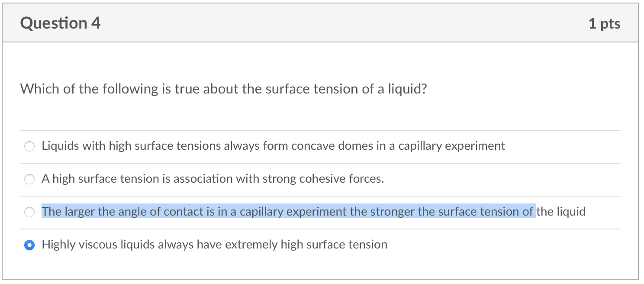644x284 pixels.
Task: Click the answer about highly viscous liquids
Action: coord(214,245)
